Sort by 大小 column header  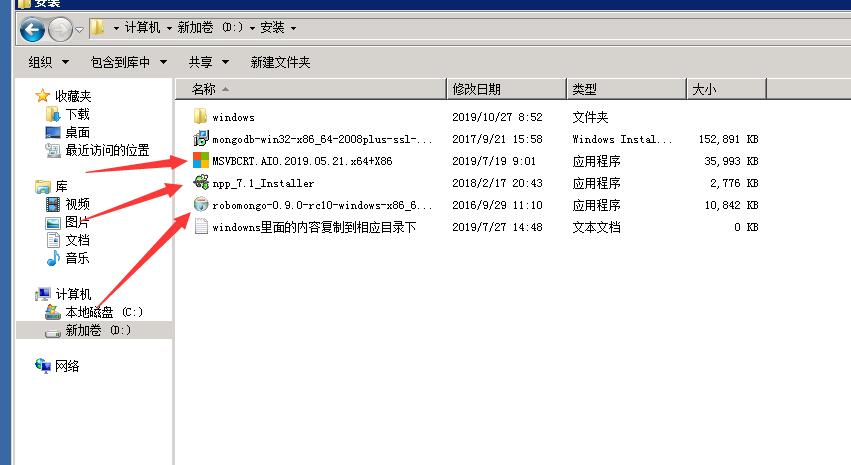tap(703, 89)
